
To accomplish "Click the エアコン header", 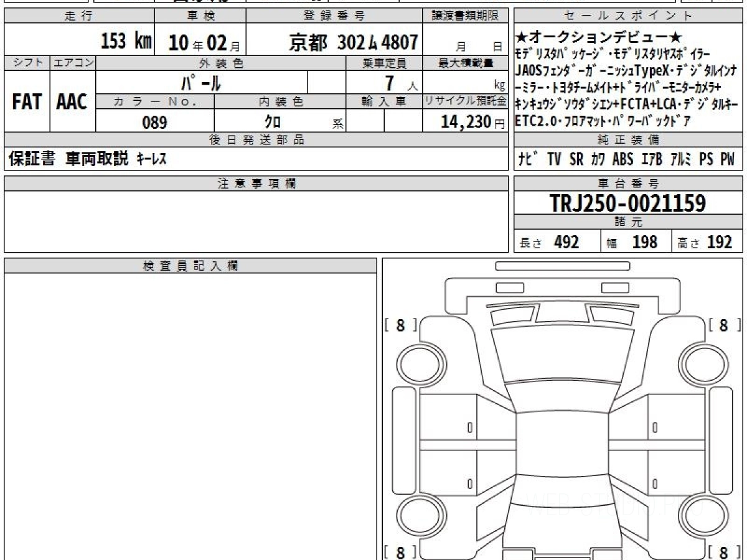I will click(73, 63).
